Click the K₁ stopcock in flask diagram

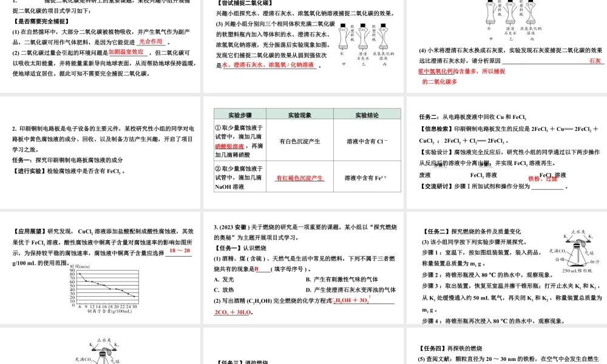[x=568, y=241]
